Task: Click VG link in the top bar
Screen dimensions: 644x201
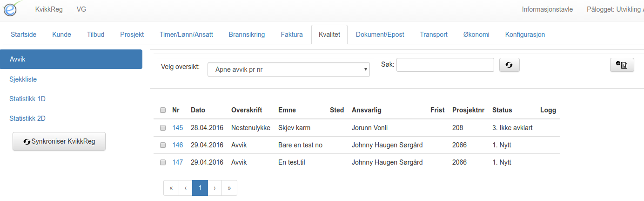Action: 81,9
